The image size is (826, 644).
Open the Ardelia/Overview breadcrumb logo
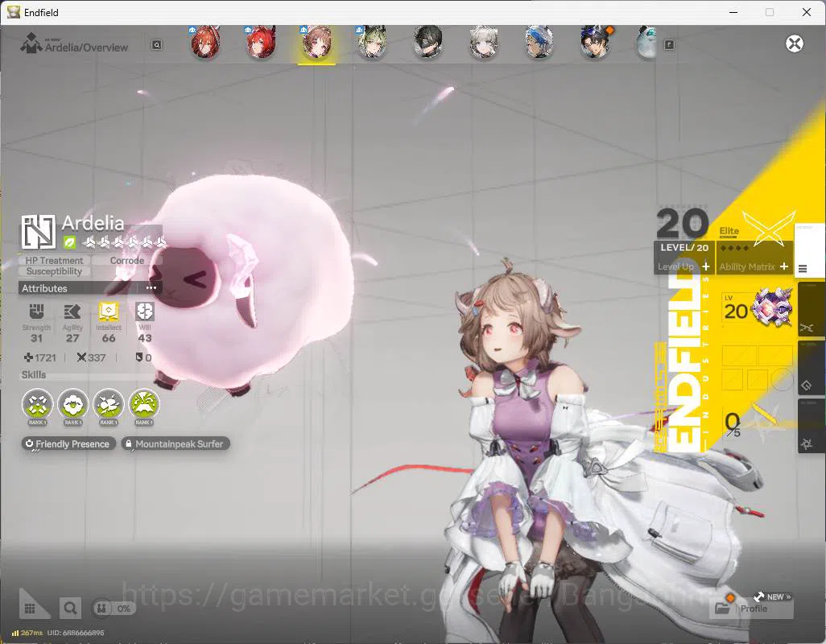point(31,43)
